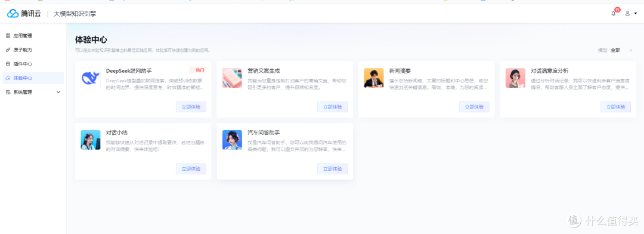Open 原子能力 in the sidebar
Image resolution: width=644 pixels, height=234 pixels.
tap(33, 50)
